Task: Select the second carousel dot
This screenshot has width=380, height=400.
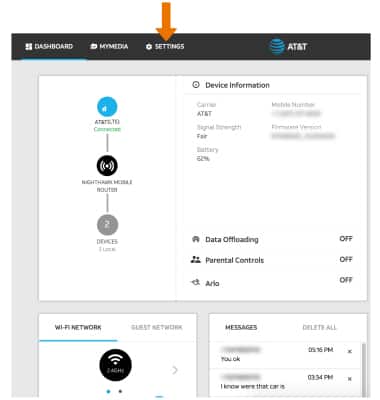Action: (x=120, y=392)
